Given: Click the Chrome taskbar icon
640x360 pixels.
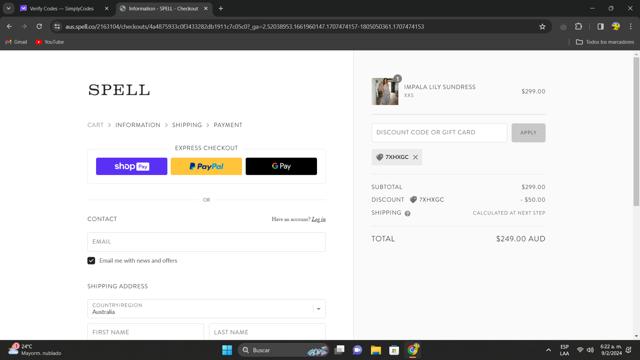Looking at the screenshot, I should click(x=412, y=350).
